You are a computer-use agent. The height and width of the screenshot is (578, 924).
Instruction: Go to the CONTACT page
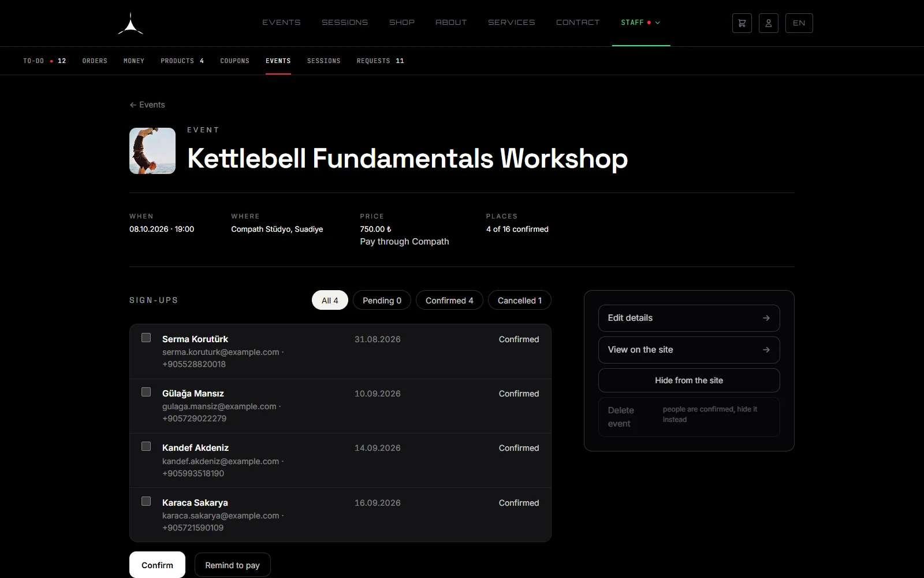578,23
